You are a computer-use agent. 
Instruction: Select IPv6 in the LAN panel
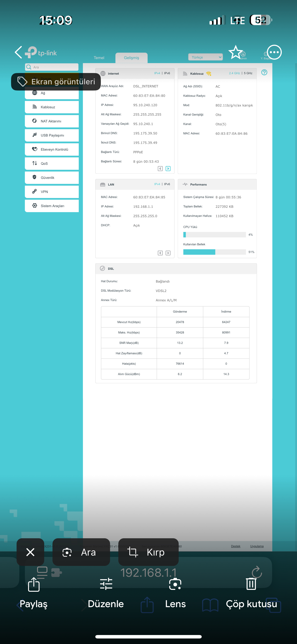(167, 184)
